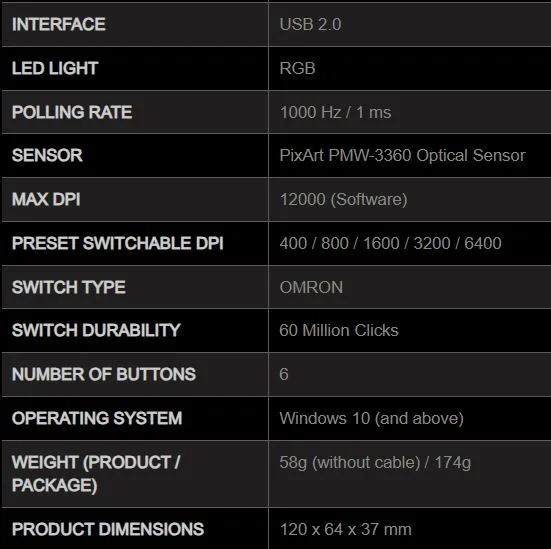The height and width of the screenshot is (549, 551).
Task: Click the 1000 Hz / 1 ms value
Action: pyautogui.click(x=335, y=112)
